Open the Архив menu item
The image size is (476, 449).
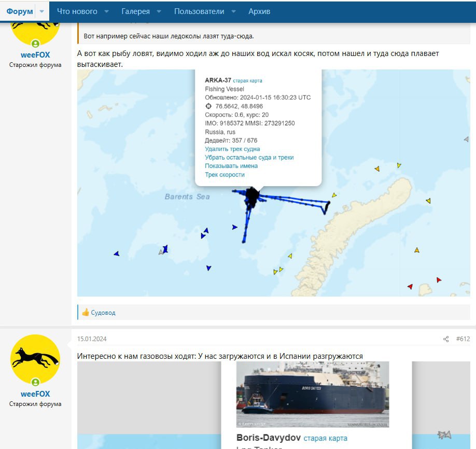[x=259, y=11]
